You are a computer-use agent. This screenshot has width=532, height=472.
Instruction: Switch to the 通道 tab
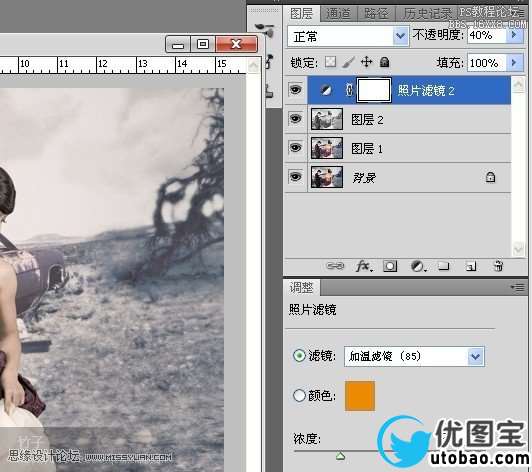[x=338, y=14]
